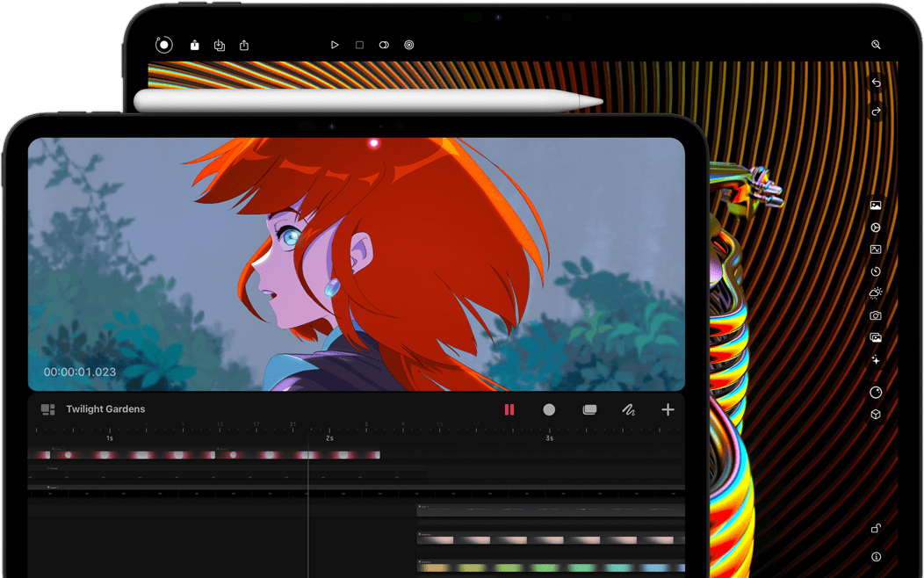Tap the circled play icon in sidebar
Viewport: 924px width, 578px height.
[x=876, y=228]
